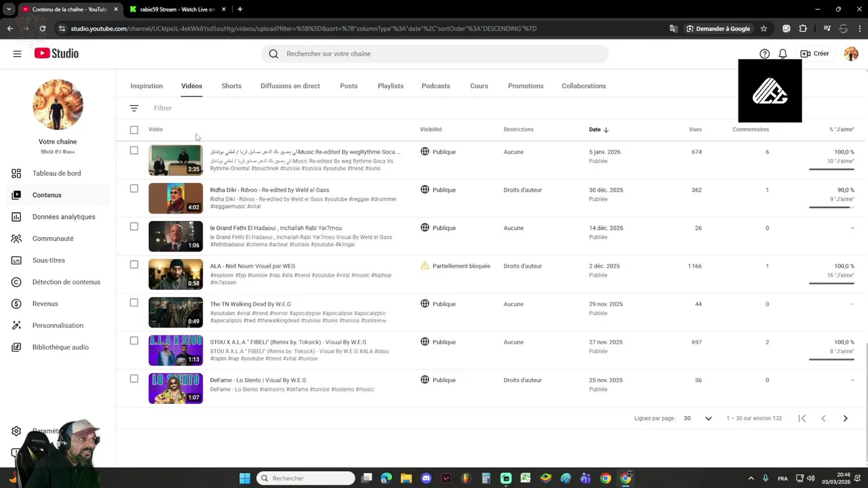Switch to the Podcasts tab
The image size is (868, 488).
pos(435,86)
